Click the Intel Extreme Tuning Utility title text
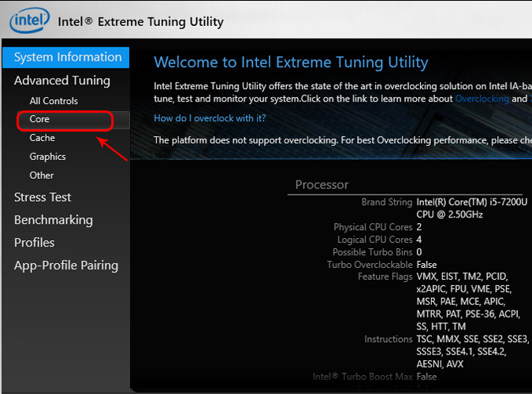 pos(140,22)
